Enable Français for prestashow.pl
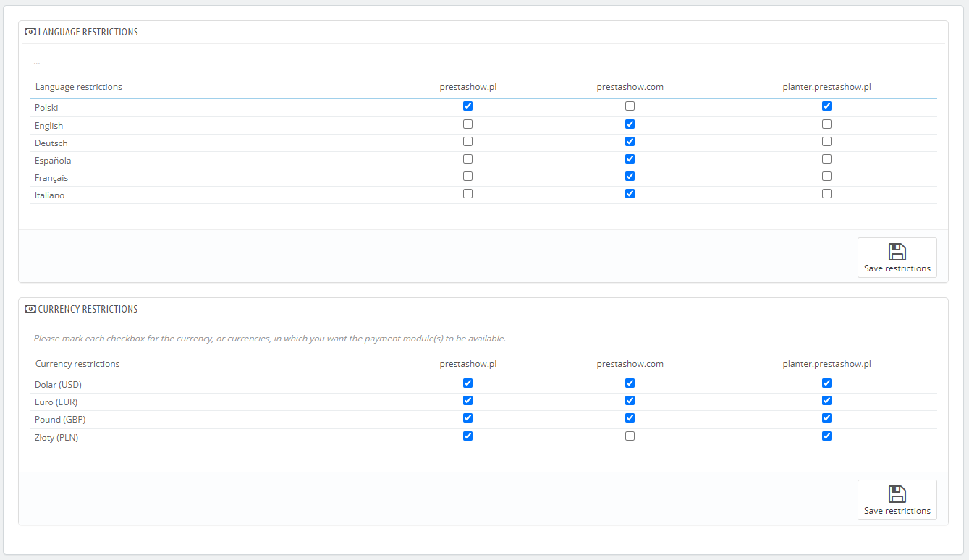Viewport: 969px width, 560px height. [467, 177]
